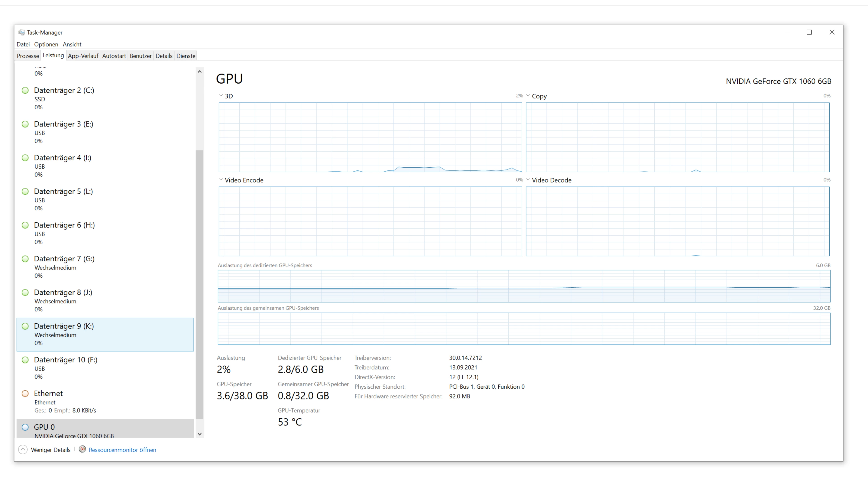Open the Copy engine graph dropdown

528,96
